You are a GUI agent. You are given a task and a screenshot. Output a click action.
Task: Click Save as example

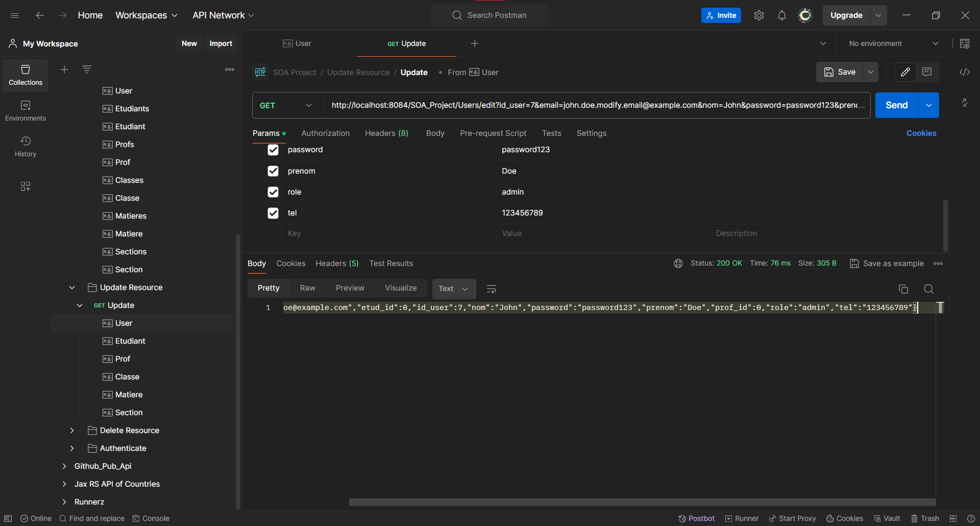pyautogui.click(x=887, y=264)
